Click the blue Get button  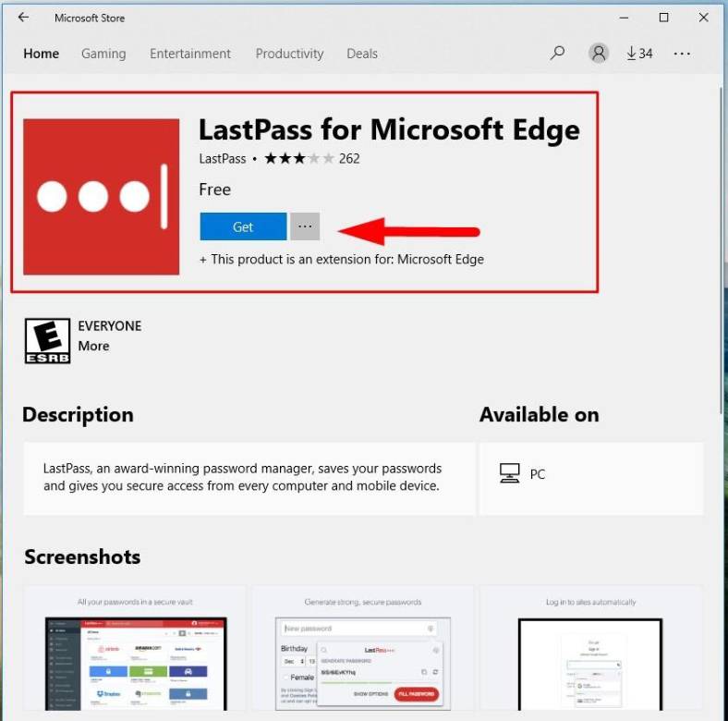[x=243, y=226]
